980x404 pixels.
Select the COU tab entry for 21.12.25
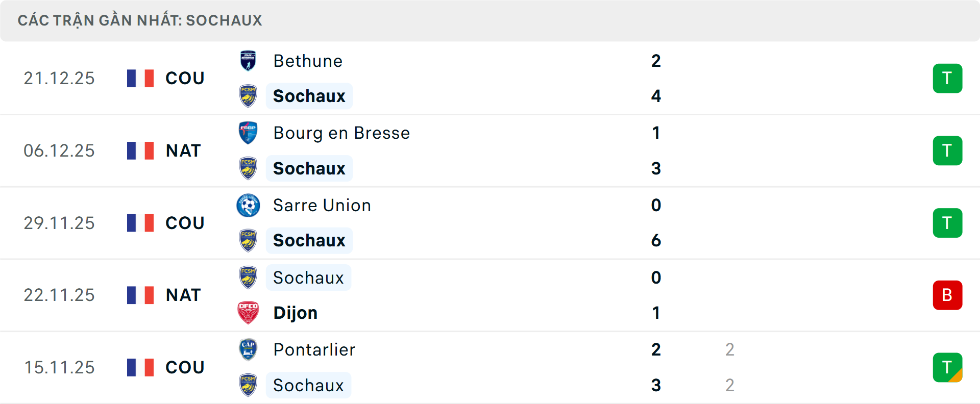(x=184, y=78)
